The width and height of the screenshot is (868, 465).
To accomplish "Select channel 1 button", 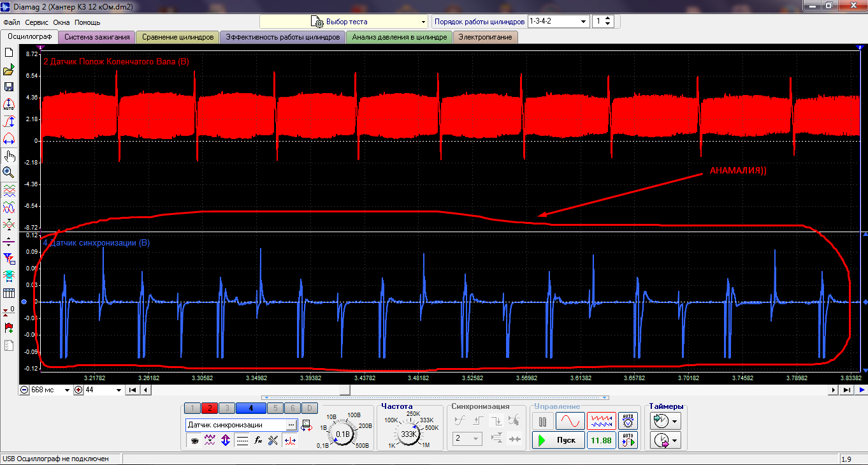I will point(192,408).
